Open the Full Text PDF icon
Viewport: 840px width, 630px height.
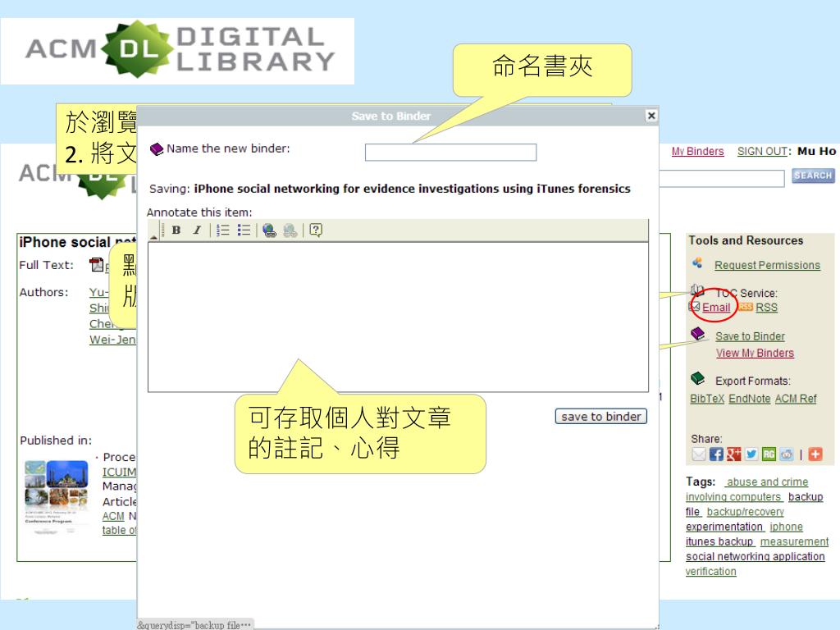[x=97, y=264]
